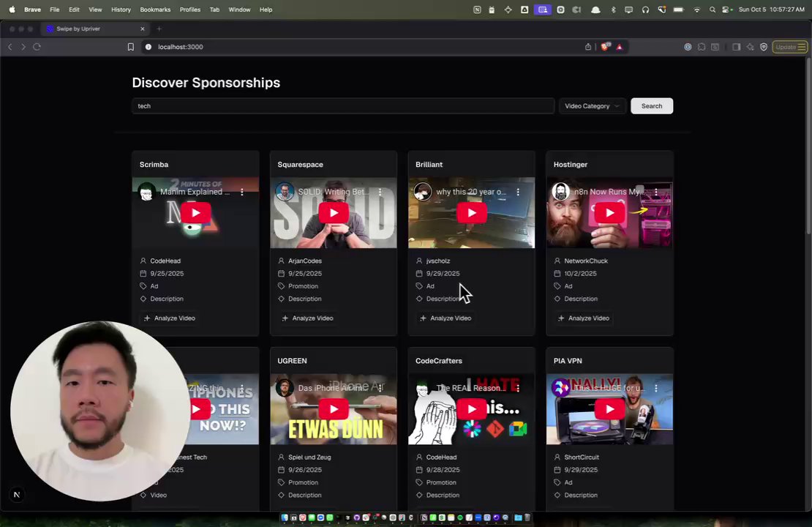Open a new browser tab
The image size is (812, 527).
(159, 29)
